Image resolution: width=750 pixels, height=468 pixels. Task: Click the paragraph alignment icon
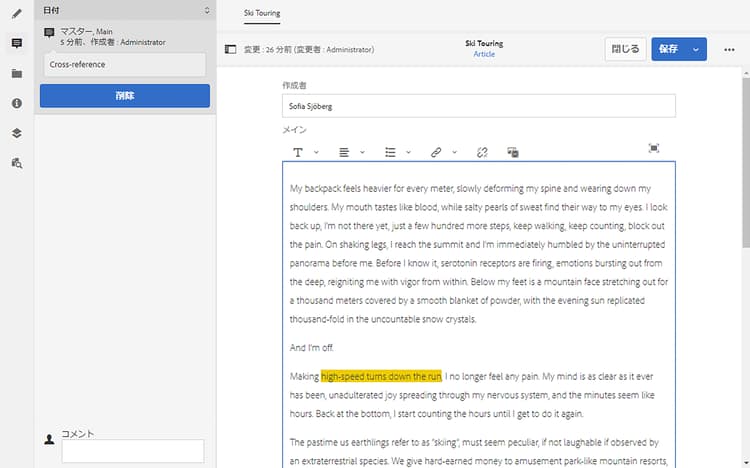pos(344,152)
